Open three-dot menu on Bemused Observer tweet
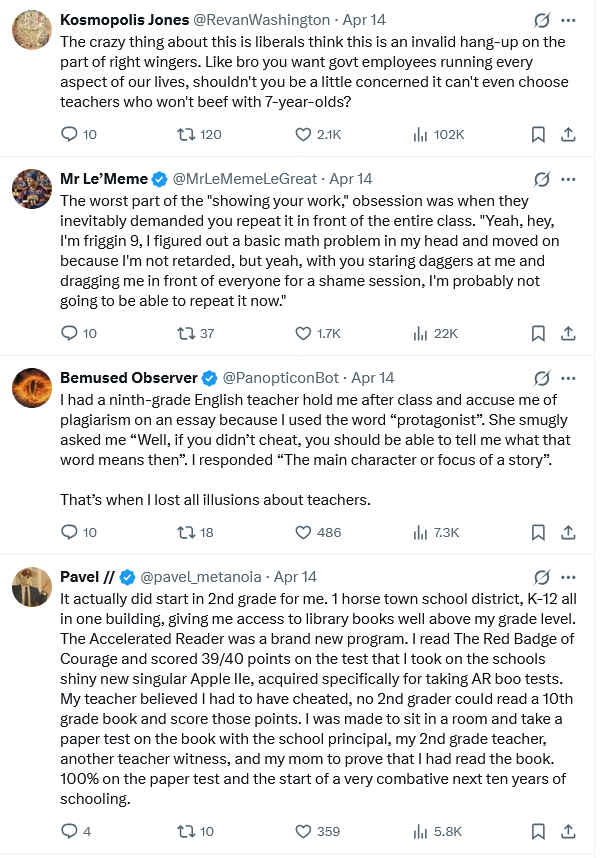 click(x=568, y=378)
